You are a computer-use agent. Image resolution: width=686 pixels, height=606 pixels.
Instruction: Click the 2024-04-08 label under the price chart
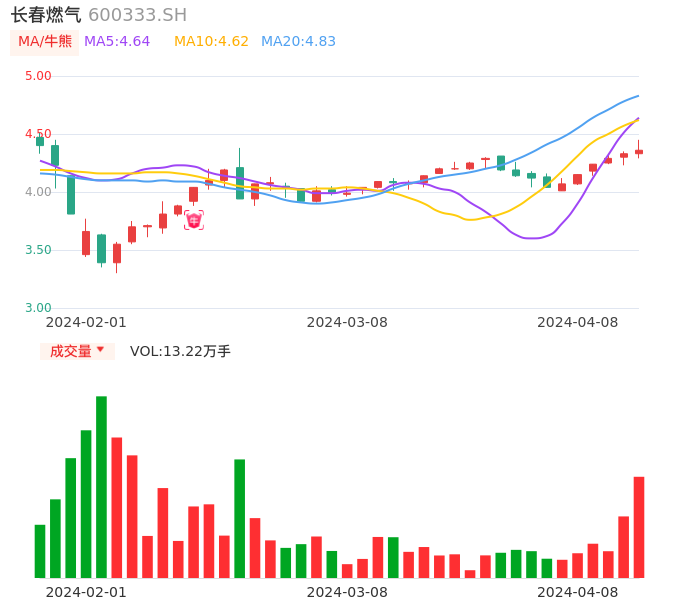pyautogui.click(x=578, y=322)
